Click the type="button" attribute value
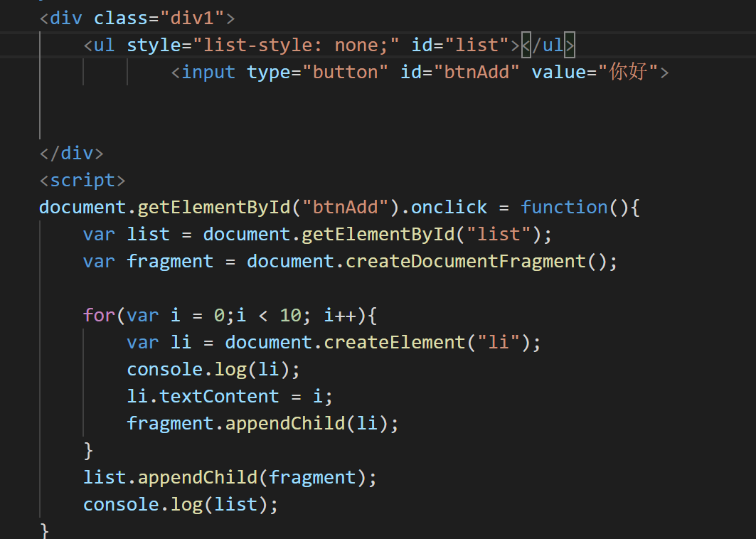Viewport: 756px width, 539px height. click(x=345, y=73)
